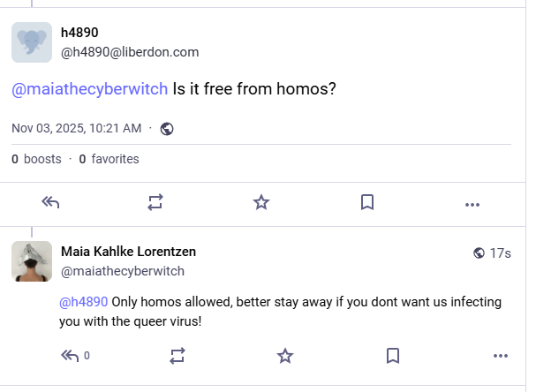Screen dimensions: 536x392
Task: Boost h4890's post
Action: click(x=155, y=202)
